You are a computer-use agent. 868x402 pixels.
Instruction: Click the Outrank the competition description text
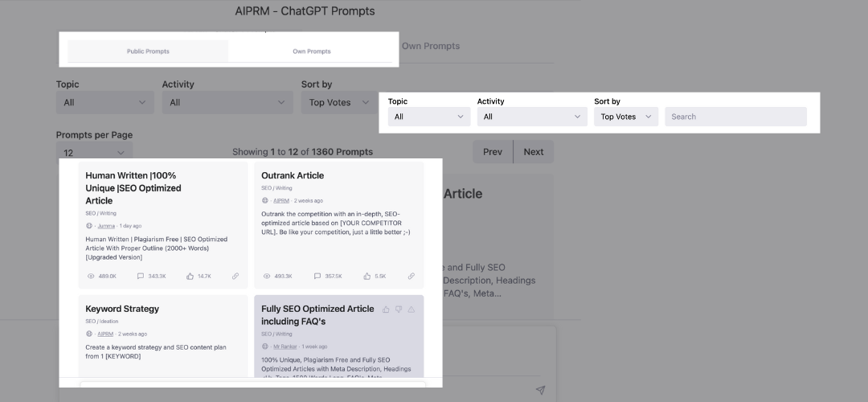click(335, 224)
